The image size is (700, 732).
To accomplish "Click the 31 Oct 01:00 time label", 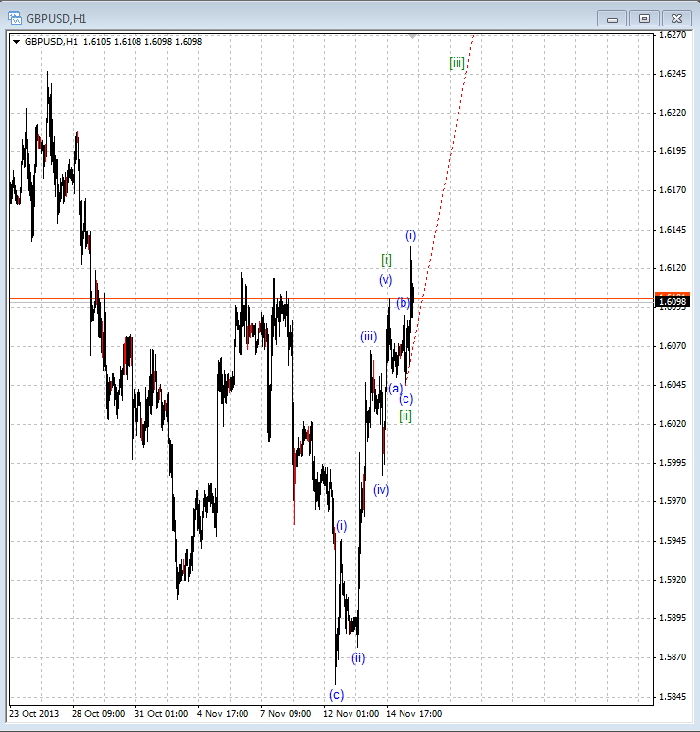I will (161, 713).
